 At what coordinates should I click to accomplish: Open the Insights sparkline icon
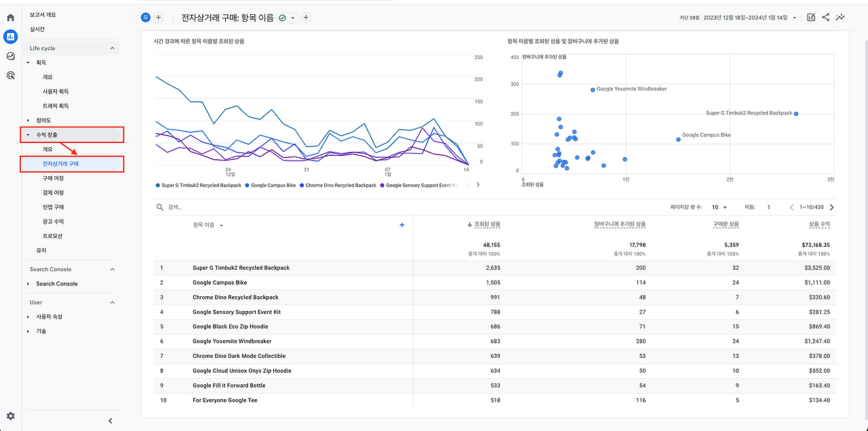[x=841, y=17]
